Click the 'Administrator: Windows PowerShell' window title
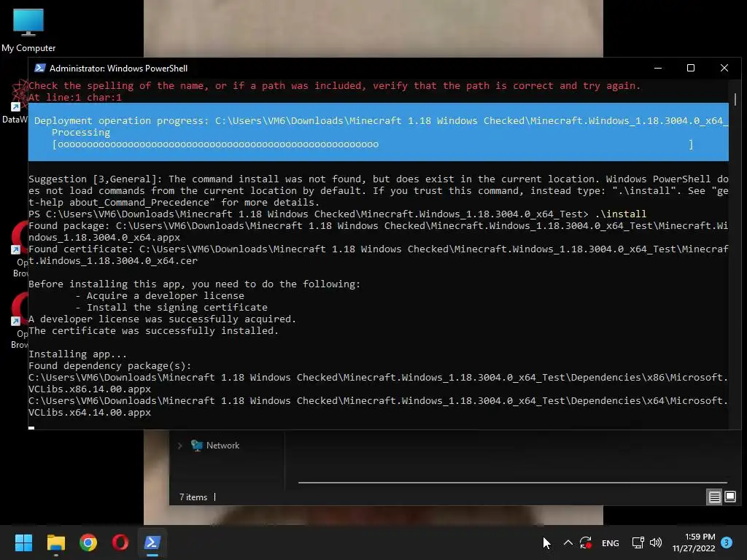Viewport: 747px width, 560px height. tap(119, 69)
